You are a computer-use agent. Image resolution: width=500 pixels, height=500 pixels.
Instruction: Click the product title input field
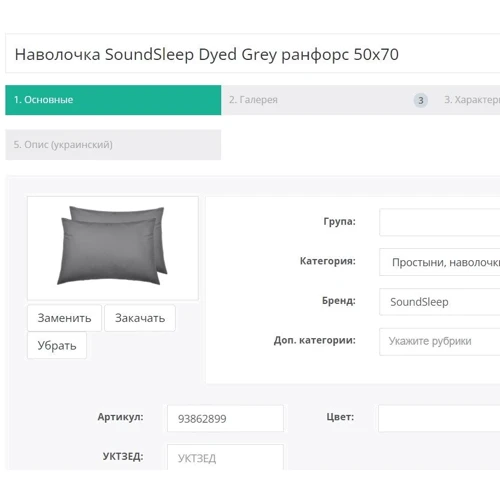tap(252, 53)
